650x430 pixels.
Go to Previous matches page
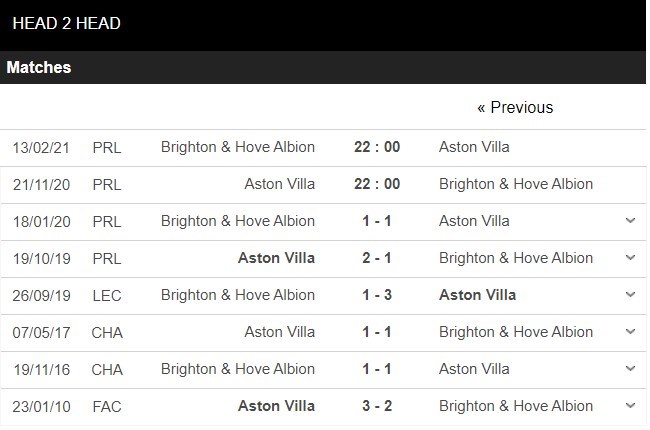point(514,107)
